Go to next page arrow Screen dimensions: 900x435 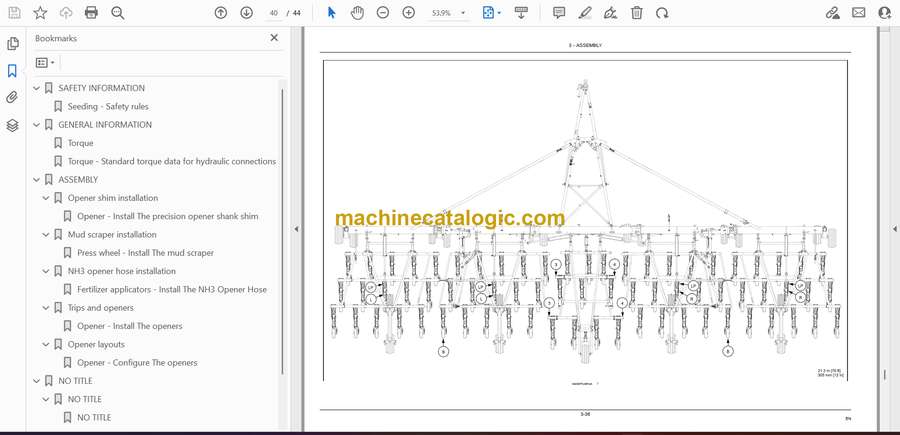pos(246,13)
